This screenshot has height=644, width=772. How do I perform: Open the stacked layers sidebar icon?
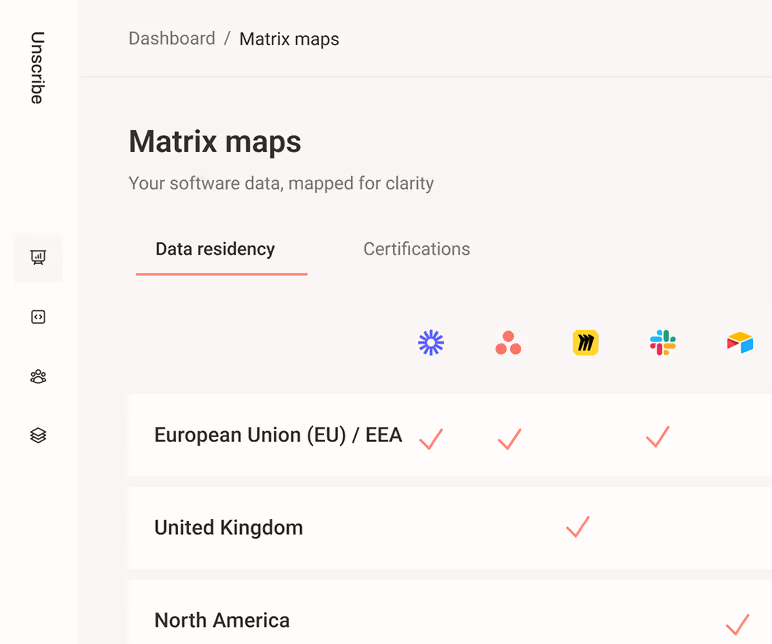[x=38, y=435]
